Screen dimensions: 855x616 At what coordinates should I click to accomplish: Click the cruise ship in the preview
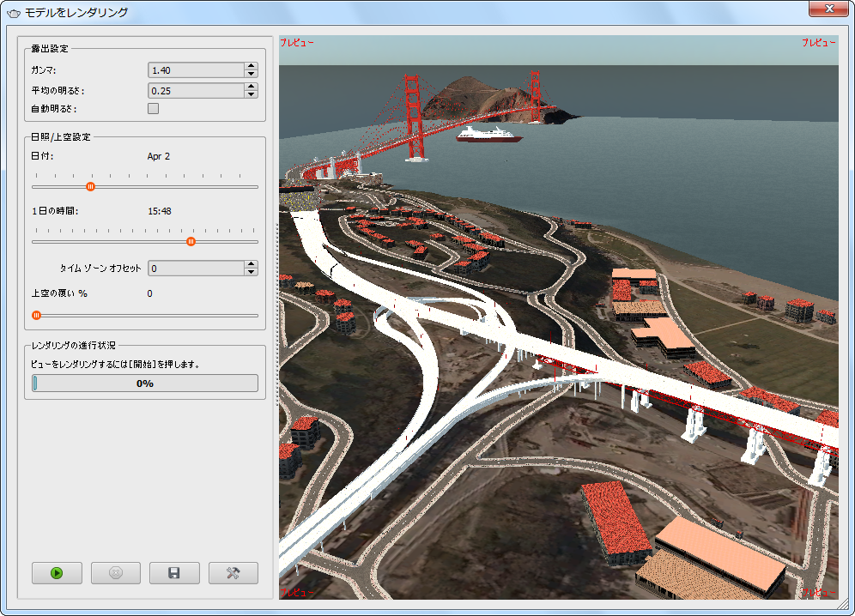click(x=488, y=135)
